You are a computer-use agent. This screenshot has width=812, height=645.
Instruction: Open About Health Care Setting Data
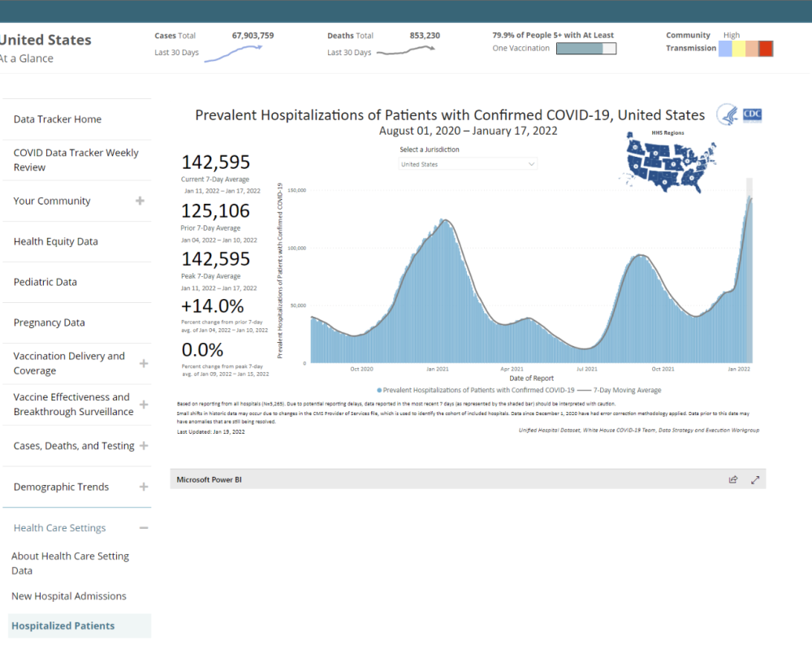[x=70, y=563]
